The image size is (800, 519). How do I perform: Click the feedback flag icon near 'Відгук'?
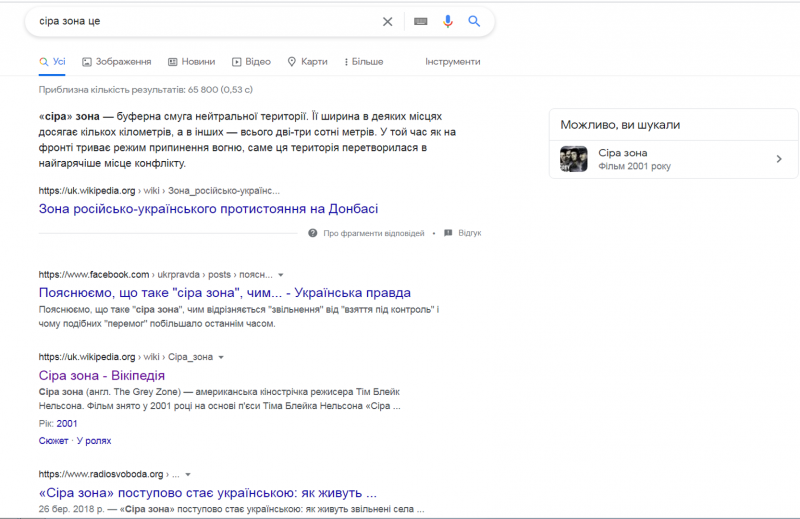pos(448,233)
